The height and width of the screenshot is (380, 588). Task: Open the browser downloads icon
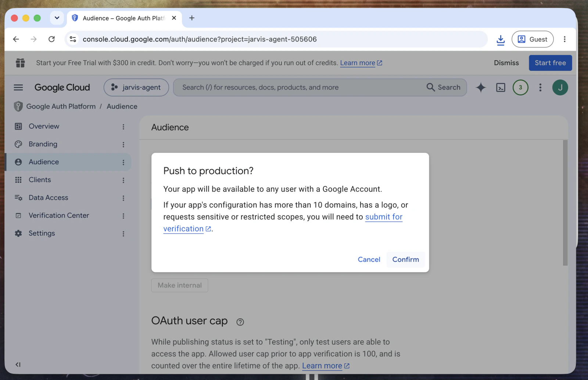coord(501,39)
